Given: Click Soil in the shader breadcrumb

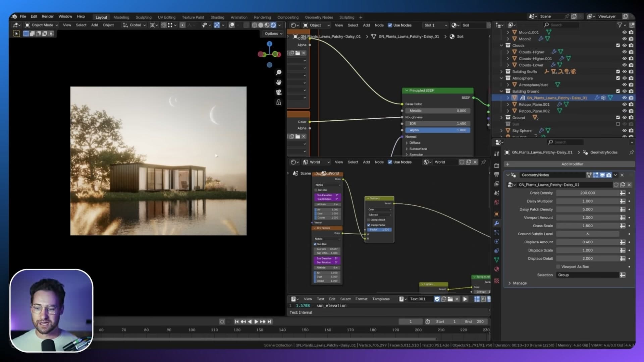Looking at the screenshot, I should click(x=460, y=37).
